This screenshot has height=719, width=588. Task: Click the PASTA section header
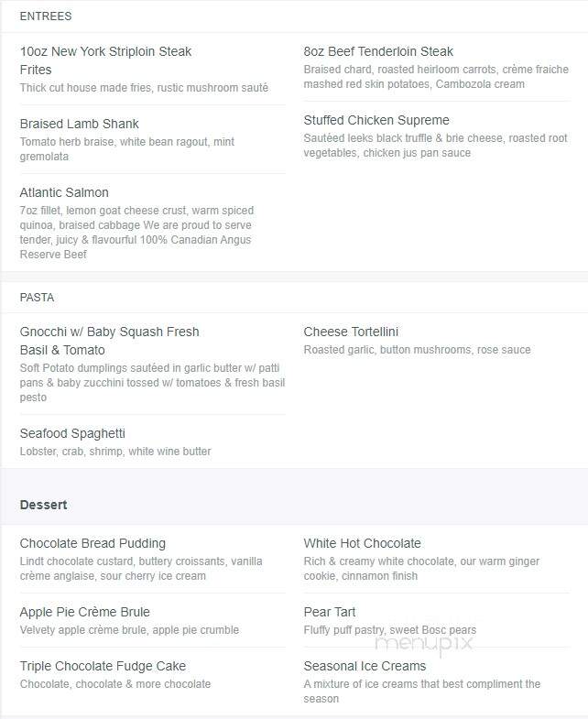37,297
